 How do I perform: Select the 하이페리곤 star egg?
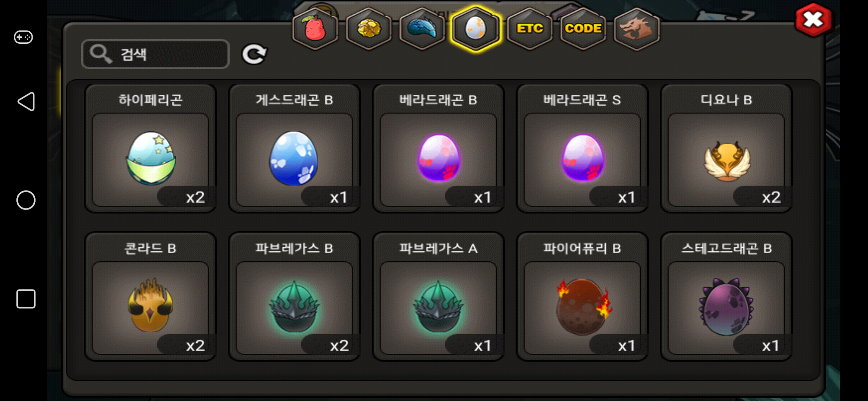coord(150,149)
